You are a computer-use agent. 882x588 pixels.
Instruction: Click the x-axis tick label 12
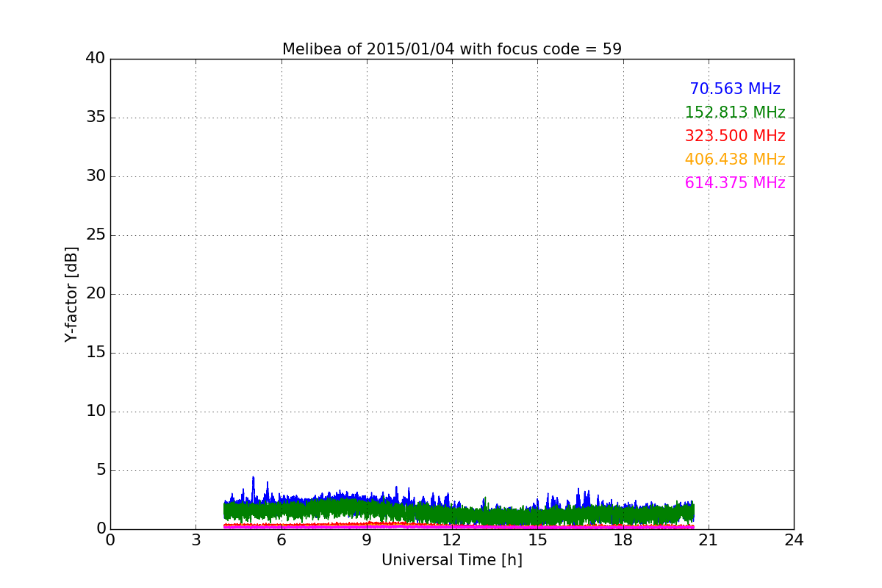[452, 540]
